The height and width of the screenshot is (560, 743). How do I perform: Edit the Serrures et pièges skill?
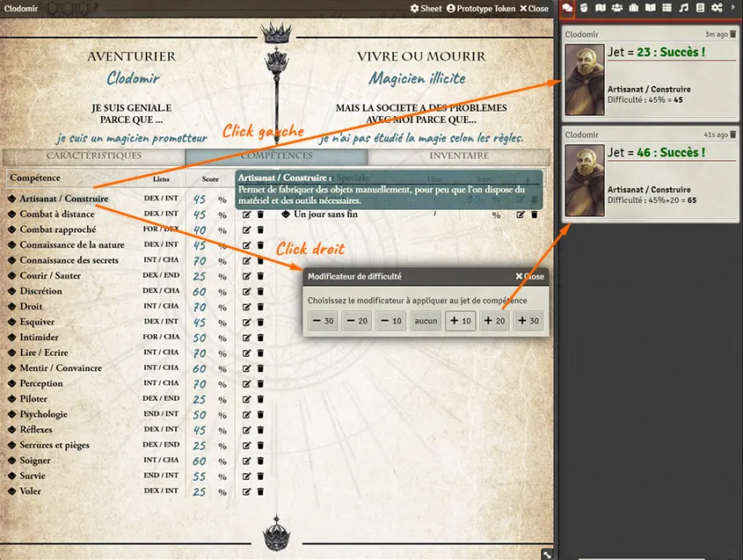pyautogui.click(x=246, y=446)
